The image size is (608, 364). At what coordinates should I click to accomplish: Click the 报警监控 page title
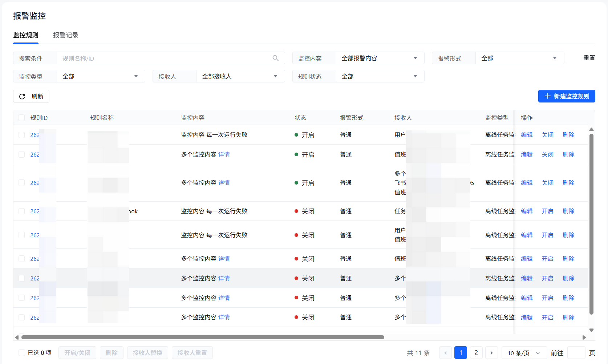tap(29, 16)
